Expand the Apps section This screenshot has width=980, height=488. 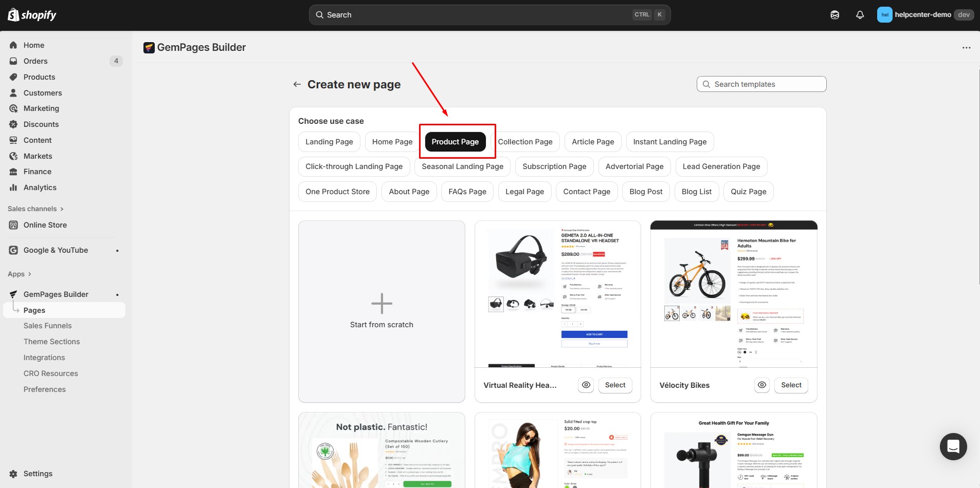21,274
